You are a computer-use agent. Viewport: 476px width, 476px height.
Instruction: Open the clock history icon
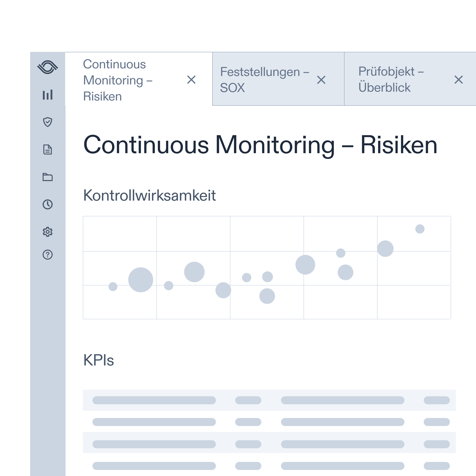[x=48, y=204]
